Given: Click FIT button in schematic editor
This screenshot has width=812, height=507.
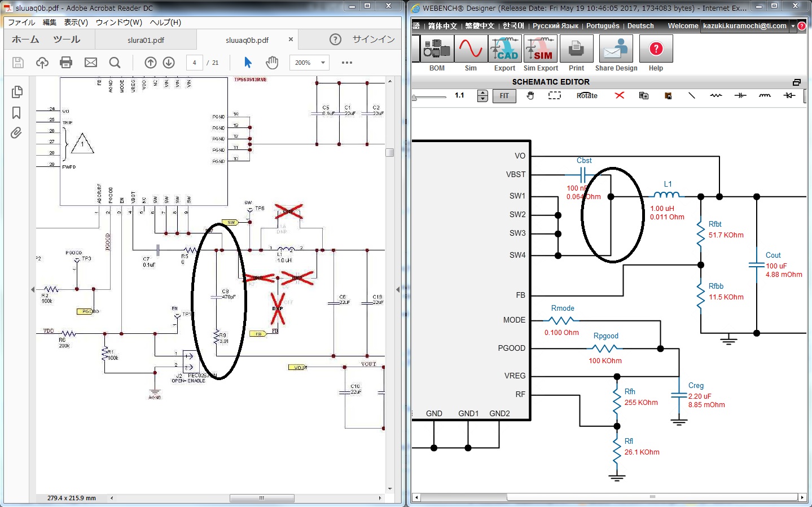Looking at the screenshot, I should [x=504, y=96].
